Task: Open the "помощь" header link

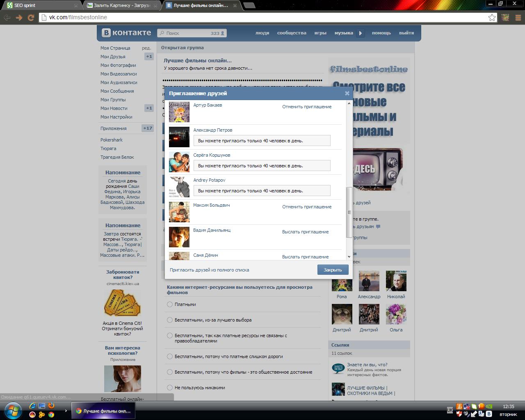Action: click(381, 33)
